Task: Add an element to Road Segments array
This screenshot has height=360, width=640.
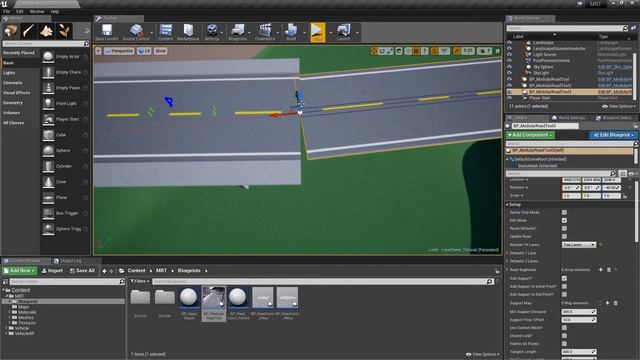Action: (x=600, y=270)
